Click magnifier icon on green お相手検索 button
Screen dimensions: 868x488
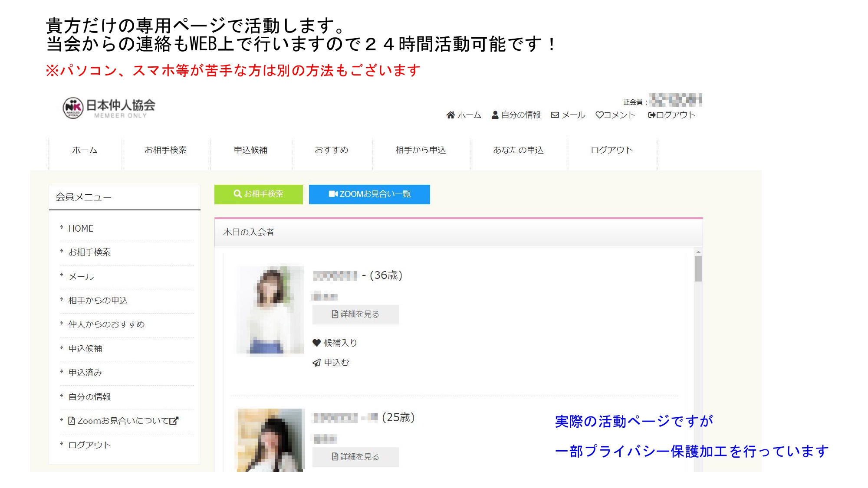coord(237,194)
